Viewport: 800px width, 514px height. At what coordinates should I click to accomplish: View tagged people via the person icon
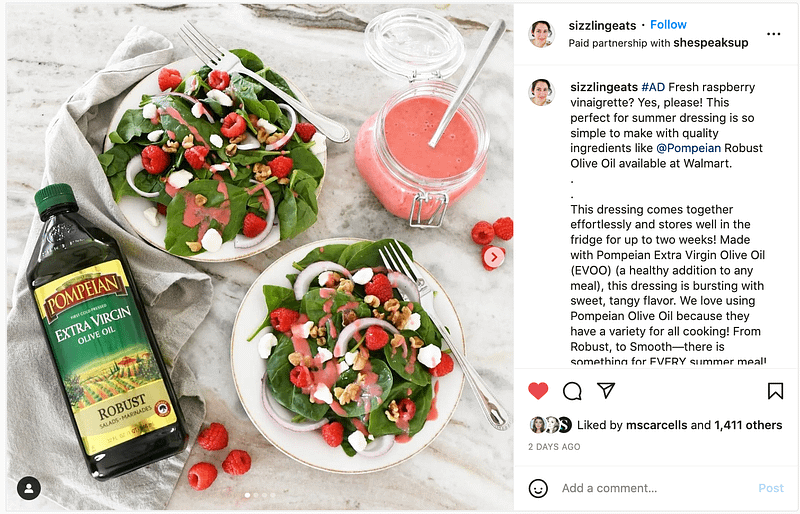(29, 488)
